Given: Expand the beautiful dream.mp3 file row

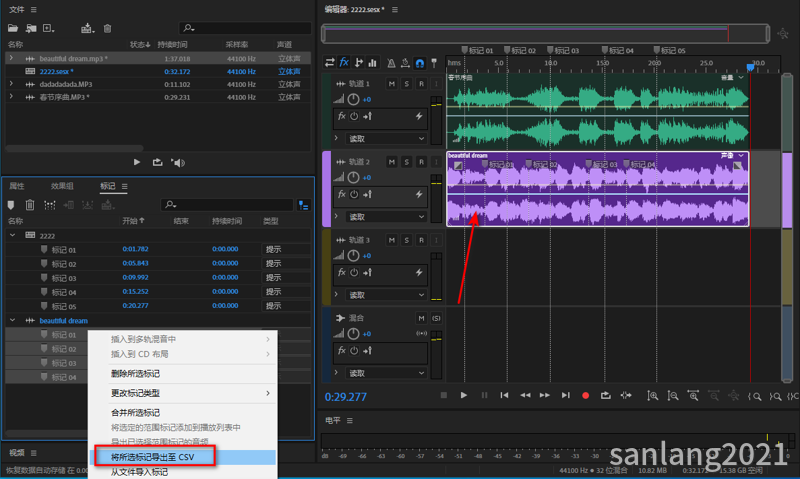Looking at the screenshot, I should tap(11, 58).
